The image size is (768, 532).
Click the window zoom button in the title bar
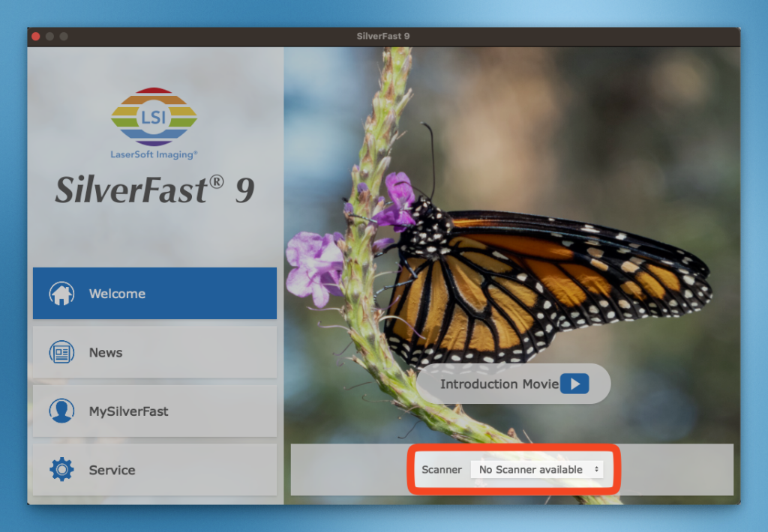tap(64, 36)
